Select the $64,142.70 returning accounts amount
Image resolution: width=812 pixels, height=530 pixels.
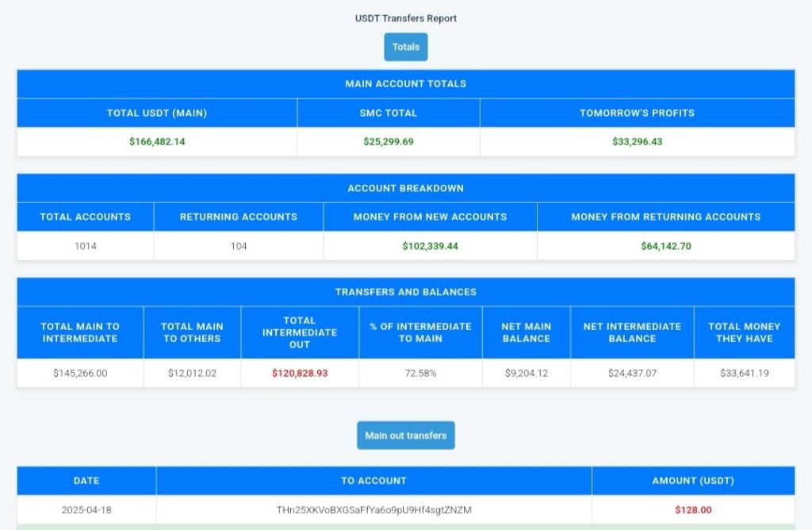coord(665,246)
